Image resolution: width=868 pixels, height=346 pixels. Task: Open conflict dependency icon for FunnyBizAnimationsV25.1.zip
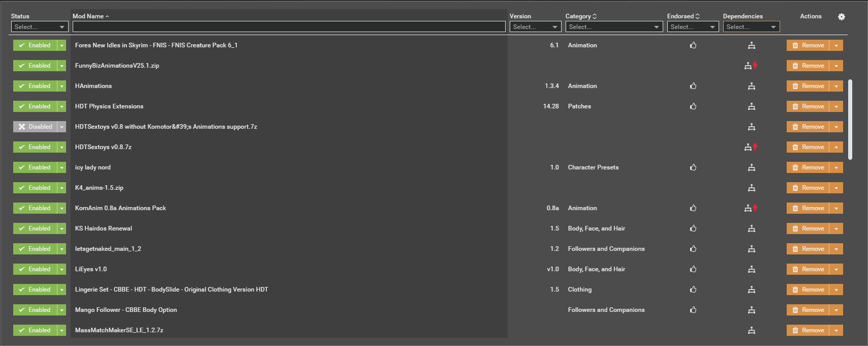point(751,66)
